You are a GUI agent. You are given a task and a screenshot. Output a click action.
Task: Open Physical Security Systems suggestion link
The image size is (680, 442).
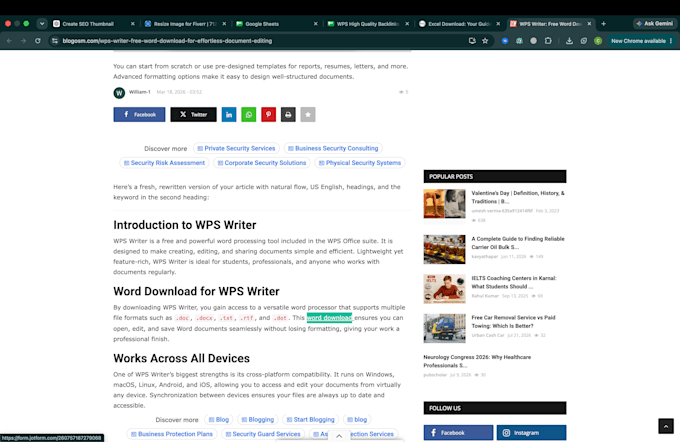(x=360, y=163)
